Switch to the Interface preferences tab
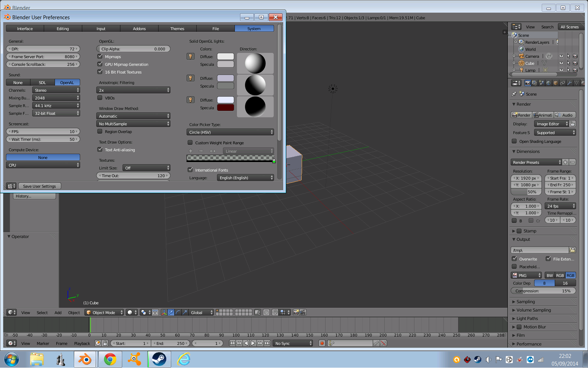 (x=25, y=29)
